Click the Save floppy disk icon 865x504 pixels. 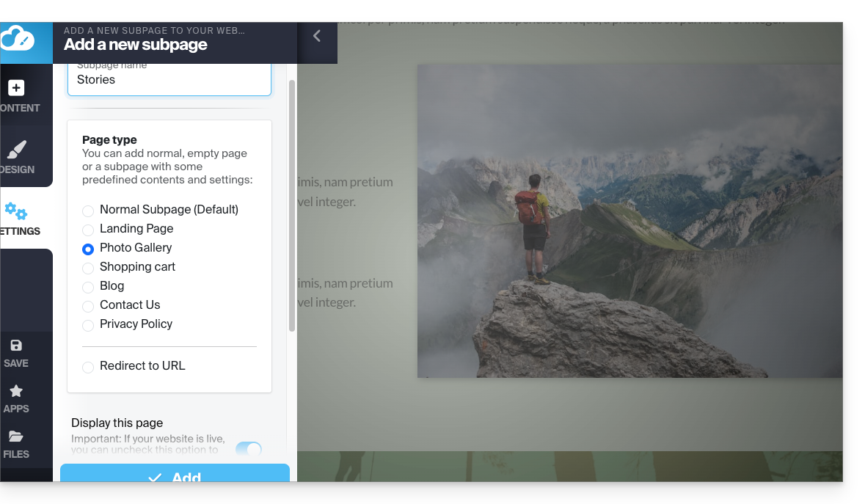point(16,346)
